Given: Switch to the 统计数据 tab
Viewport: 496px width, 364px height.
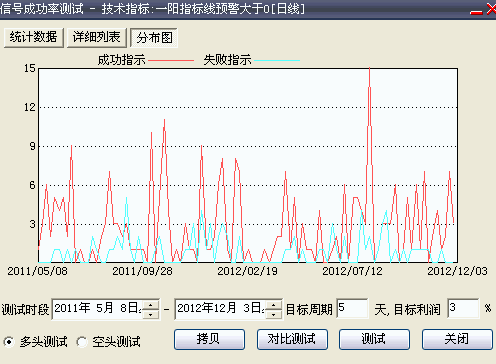Looking at the screenshot, I should pyautogui.click(x=34, y=37).
